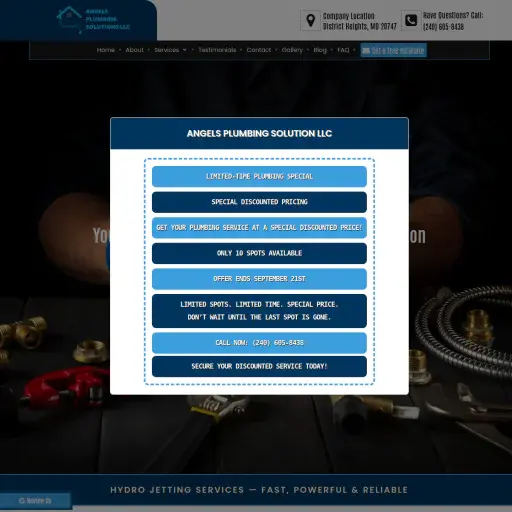The width and height of the screenshot is (512, 512).
Task: Click the Review Us Google badge
Action: 35,501
